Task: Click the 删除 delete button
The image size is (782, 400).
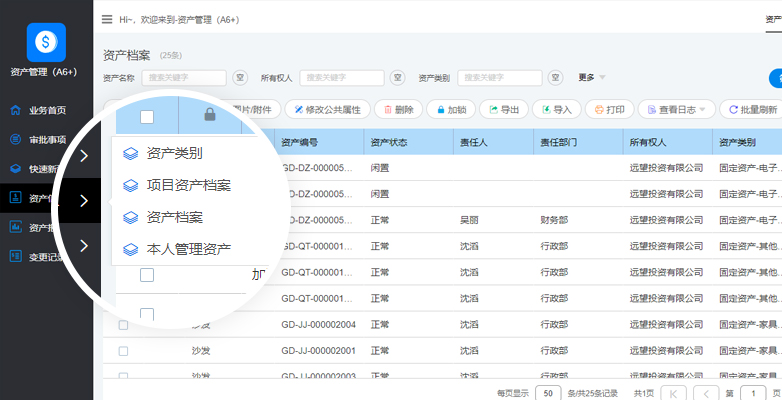Action: (x=397, y=110)
